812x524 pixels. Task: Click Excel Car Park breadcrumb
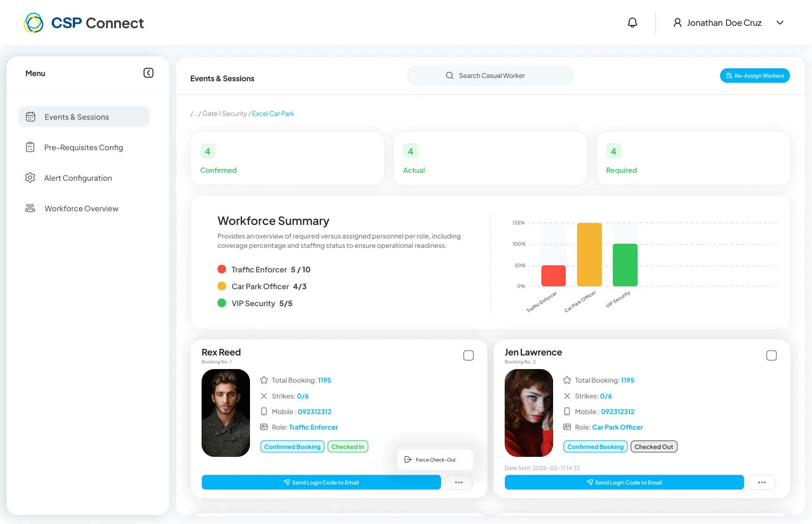273,114
